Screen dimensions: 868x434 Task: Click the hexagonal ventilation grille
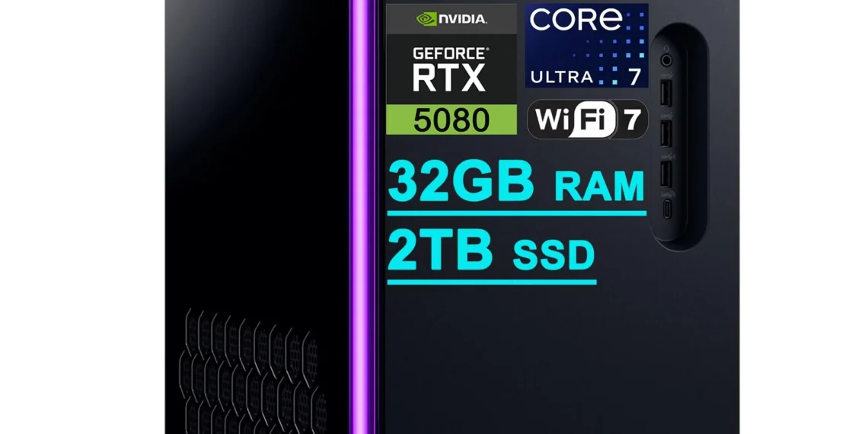pyautogui.click(x=254, y=372)
